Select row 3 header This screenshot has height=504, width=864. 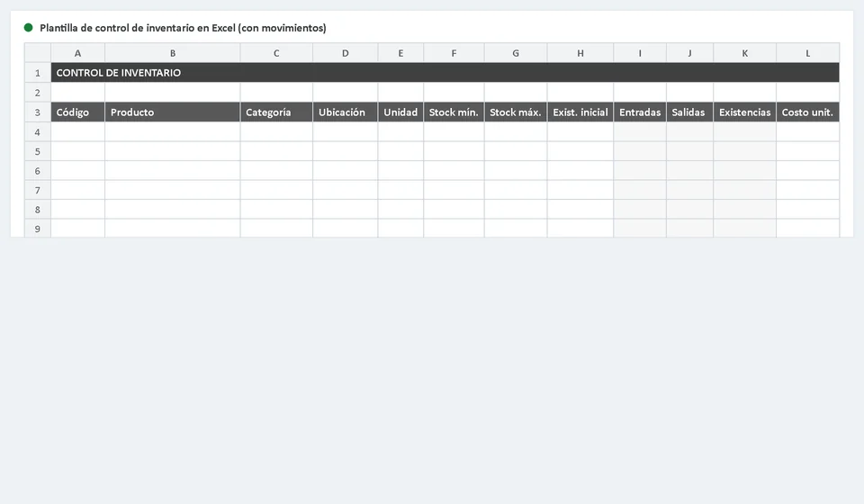tap(38, 112)
